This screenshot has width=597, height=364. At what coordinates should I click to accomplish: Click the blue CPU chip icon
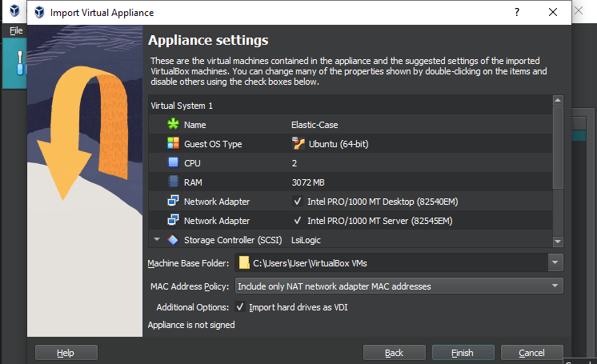point(173,162)
